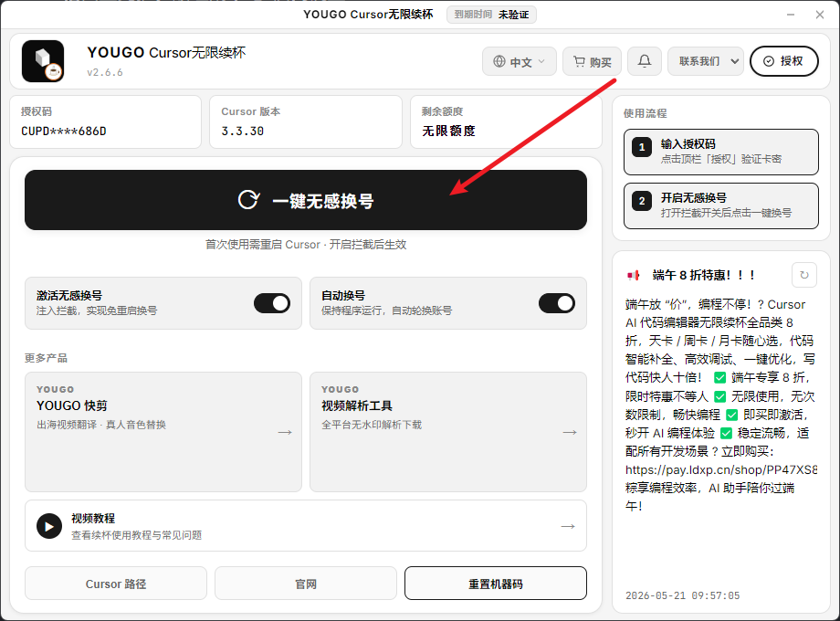Click the 剩余额度 无限额度 value
The image size is (840, 621).
click(x=448, y=132)
